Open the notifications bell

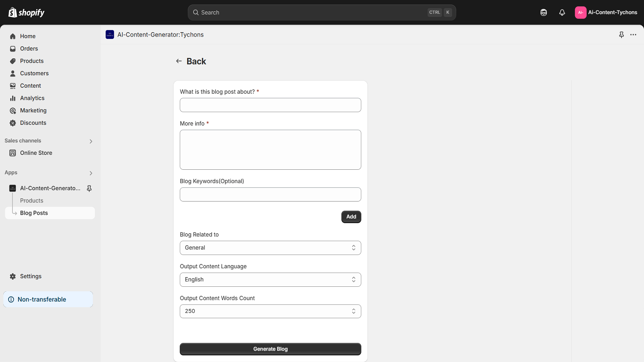tap(562, 12)
